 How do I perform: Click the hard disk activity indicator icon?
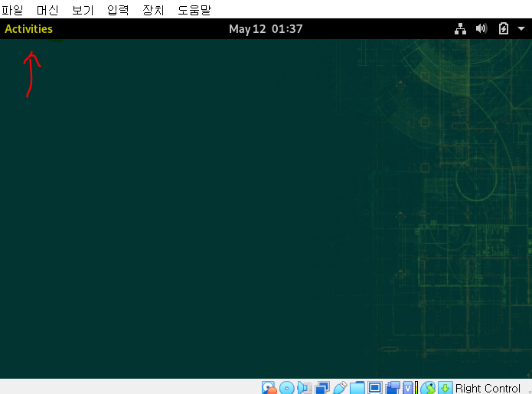point(269,388)
